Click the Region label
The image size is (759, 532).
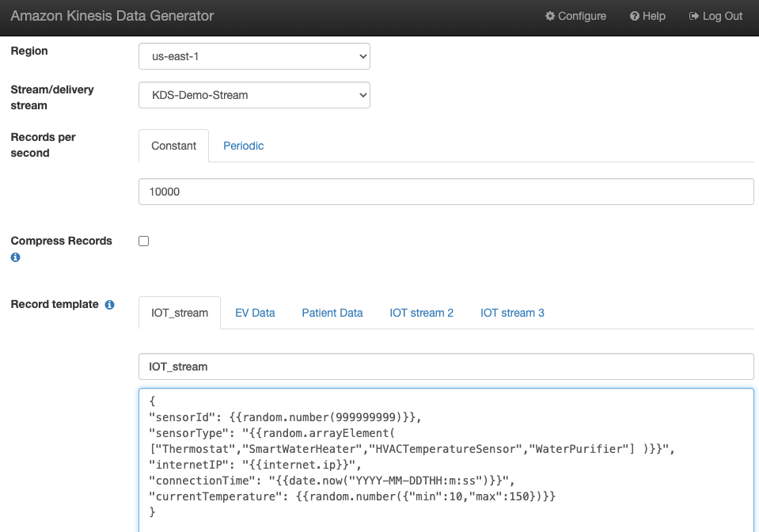click(x=29, y=51)
